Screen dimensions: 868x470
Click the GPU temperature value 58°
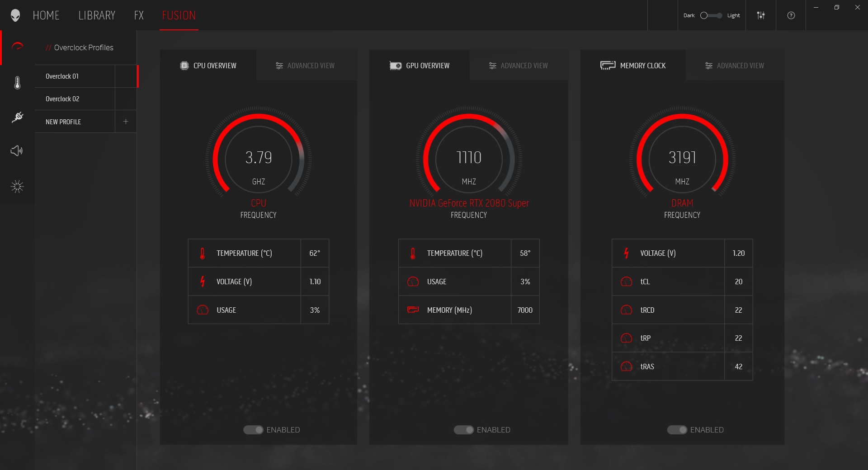[525, 253]
